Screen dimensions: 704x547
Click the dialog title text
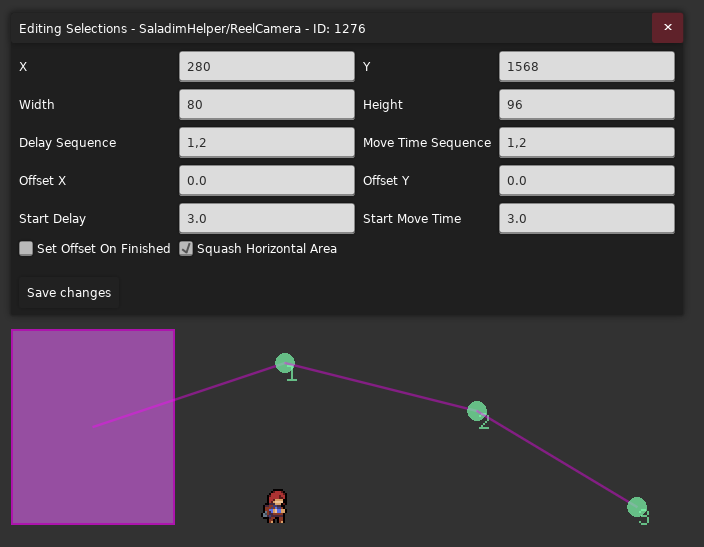192,28
